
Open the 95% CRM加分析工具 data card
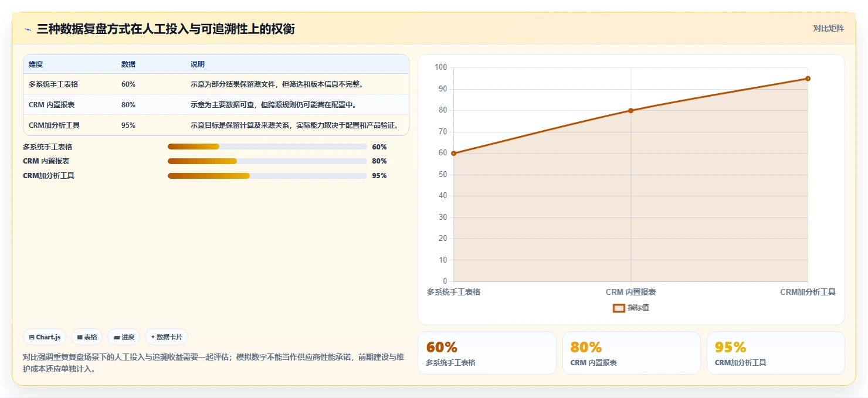click(x=775, y=353)
